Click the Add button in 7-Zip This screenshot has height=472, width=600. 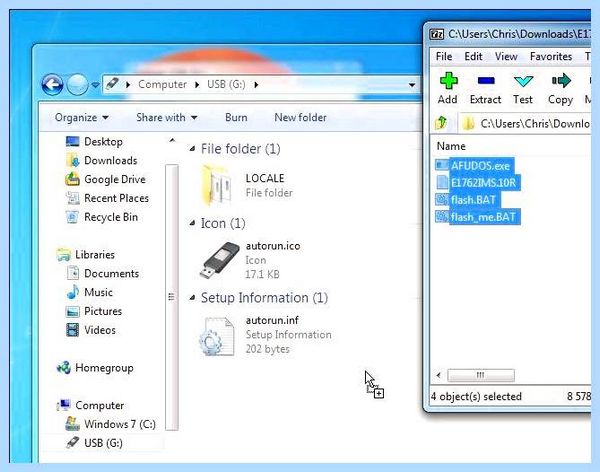(x=448, y=88)
